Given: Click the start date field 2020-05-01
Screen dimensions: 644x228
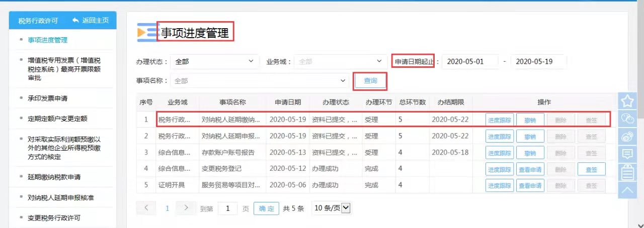Looking at the screenshot, I should (470, 62).
